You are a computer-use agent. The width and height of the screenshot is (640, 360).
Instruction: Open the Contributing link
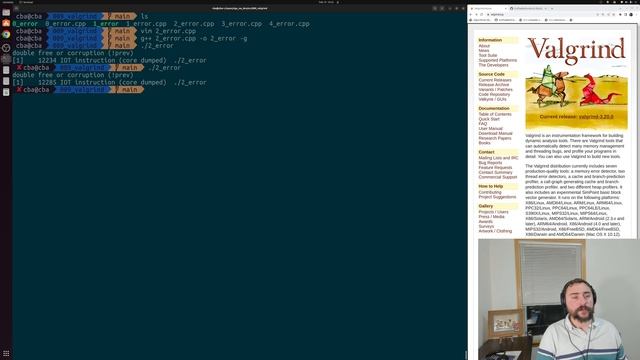tap(490, 192)
